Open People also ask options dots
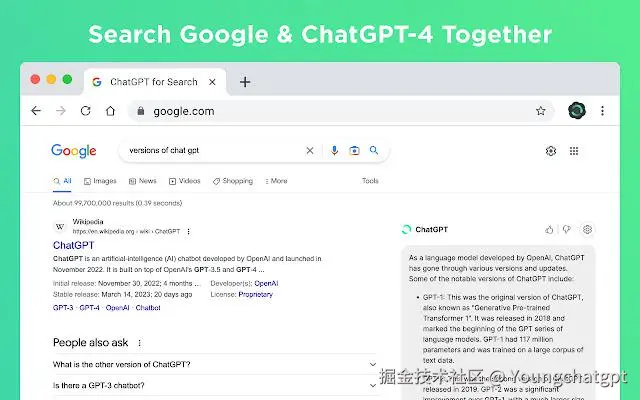 pyautogui.click(x=139, y=343)
